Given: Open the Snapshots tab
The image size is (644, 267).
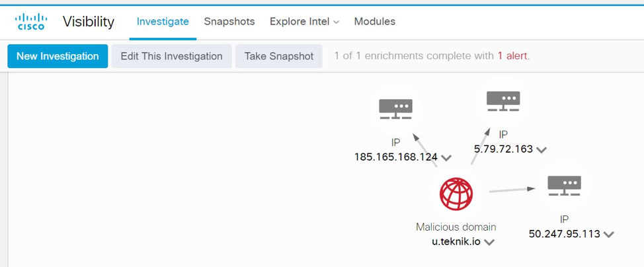Looking at the screenshot, I should pyautogui.click(x=229, y=21).
